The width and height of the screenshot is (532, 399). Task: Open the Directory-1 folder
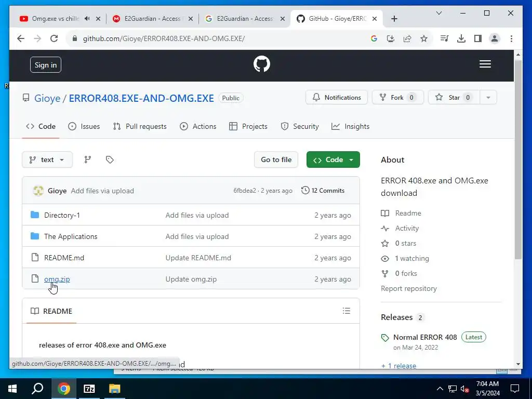click(62, 215)
